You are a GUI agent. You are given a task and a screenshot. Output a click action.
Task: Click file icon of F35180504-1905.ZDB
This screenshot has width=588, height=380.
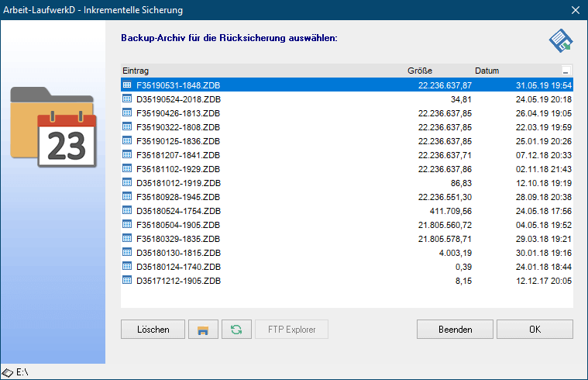[127, 225]
